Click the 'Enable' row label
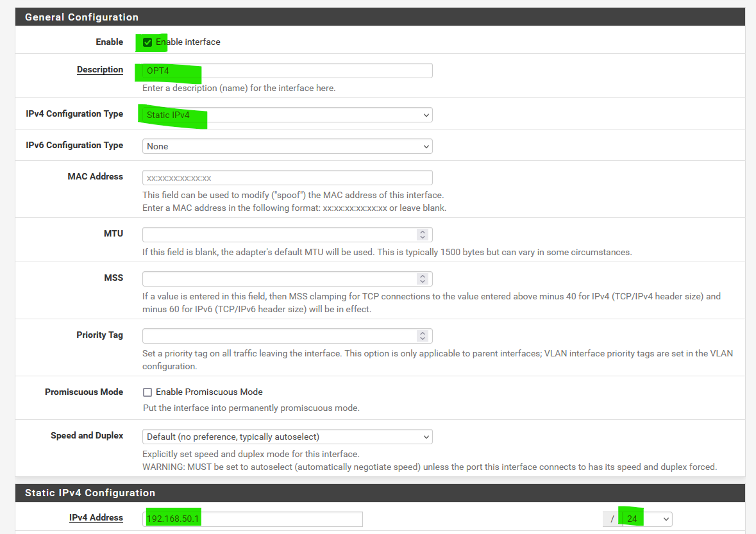Image resolution: width=756 pixels, height=534 pixels. (110, 42)
